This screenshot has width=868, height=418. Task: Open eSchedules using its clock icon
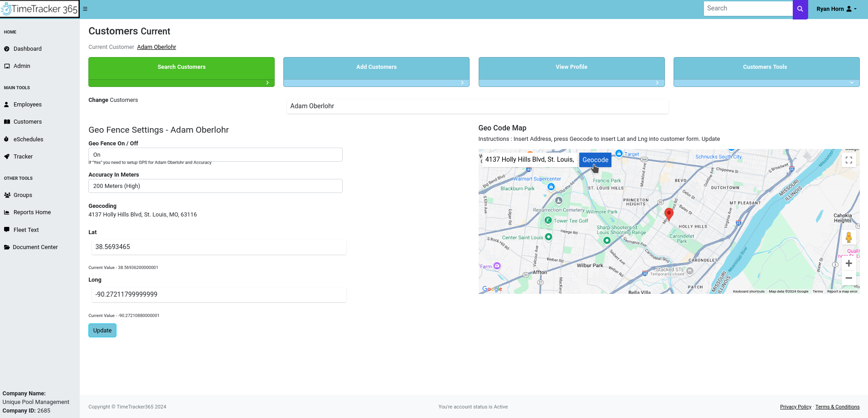coord(6,139)
